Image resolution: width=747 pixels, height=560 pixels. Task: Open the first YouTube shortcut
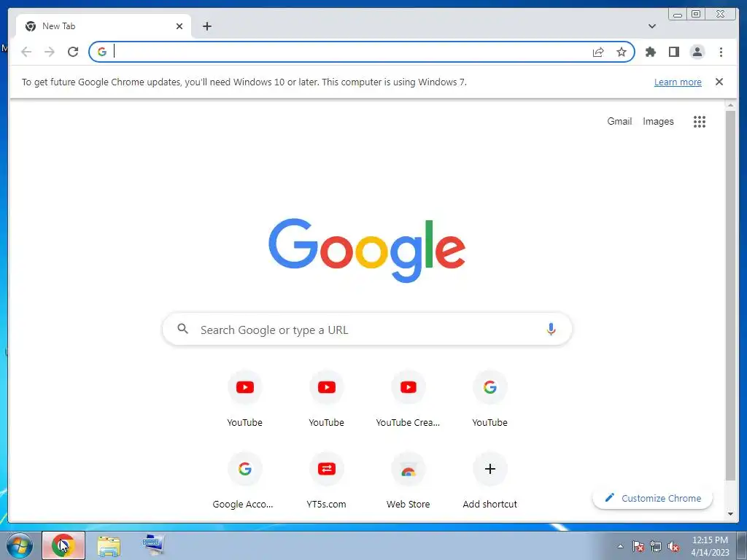245,399
